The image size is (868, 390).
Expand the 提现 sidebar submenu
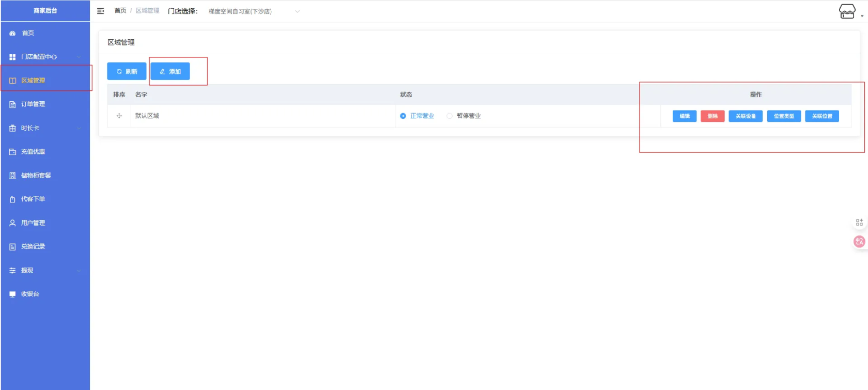(x=45, y=271)
